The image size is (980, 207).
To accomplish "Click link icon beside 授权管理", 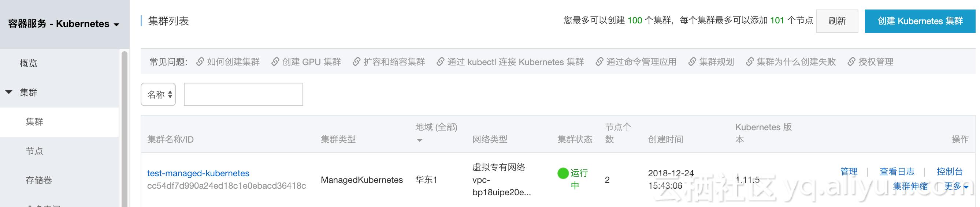I will pyautogui.click(x=851, y=61).
